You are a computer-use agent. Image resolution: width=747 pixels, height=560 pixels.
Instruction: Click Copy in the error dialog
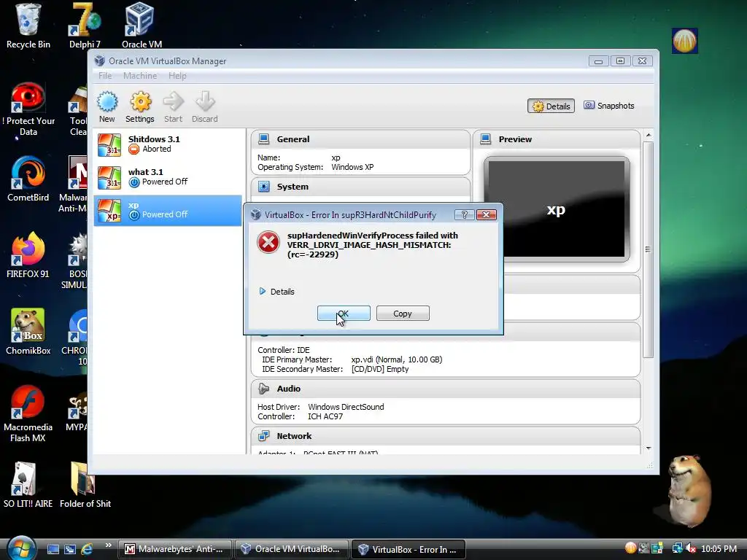pyautogui.click(x=403, y=314)
